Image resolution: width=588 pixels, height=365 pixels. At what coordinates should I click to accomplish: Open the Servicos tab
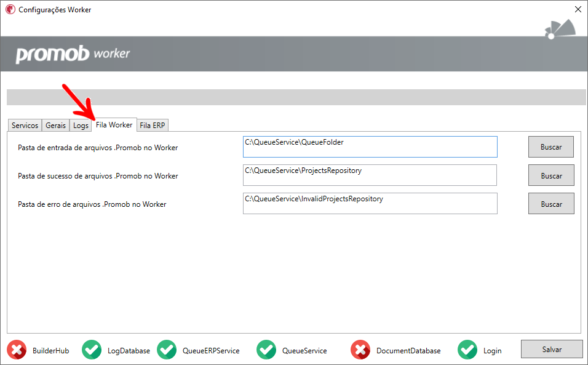[25, 126]
